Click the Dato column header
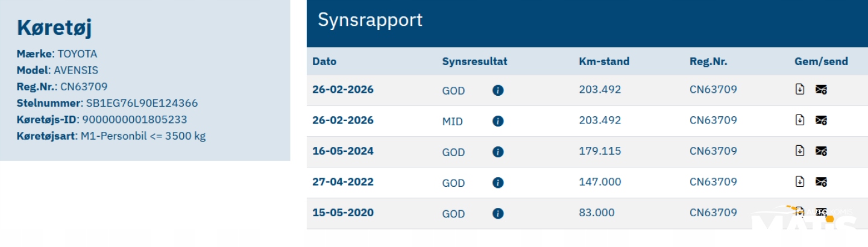Viewport: 868px width, 247px height. [x=324, y=61]
